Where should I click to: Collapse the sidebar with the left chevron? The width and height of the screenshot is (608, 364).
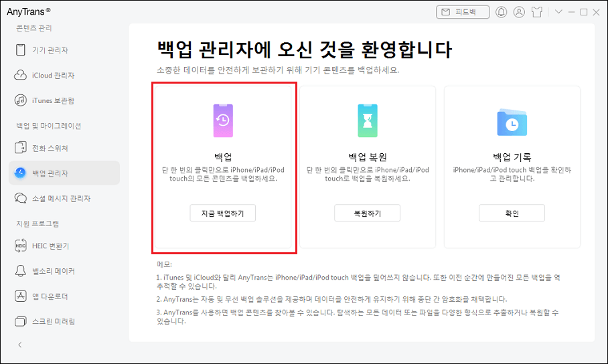(x=19, y=345)
